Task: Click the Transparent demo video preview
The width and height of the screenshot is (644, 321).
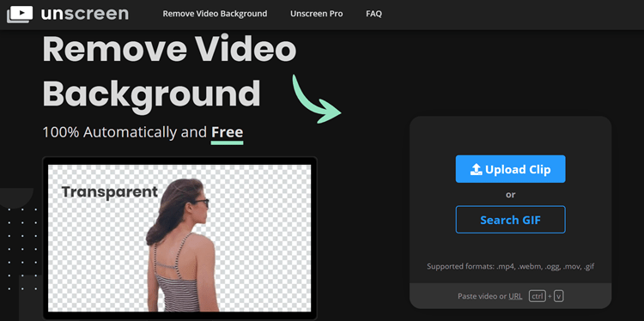Action: (179, 238)
